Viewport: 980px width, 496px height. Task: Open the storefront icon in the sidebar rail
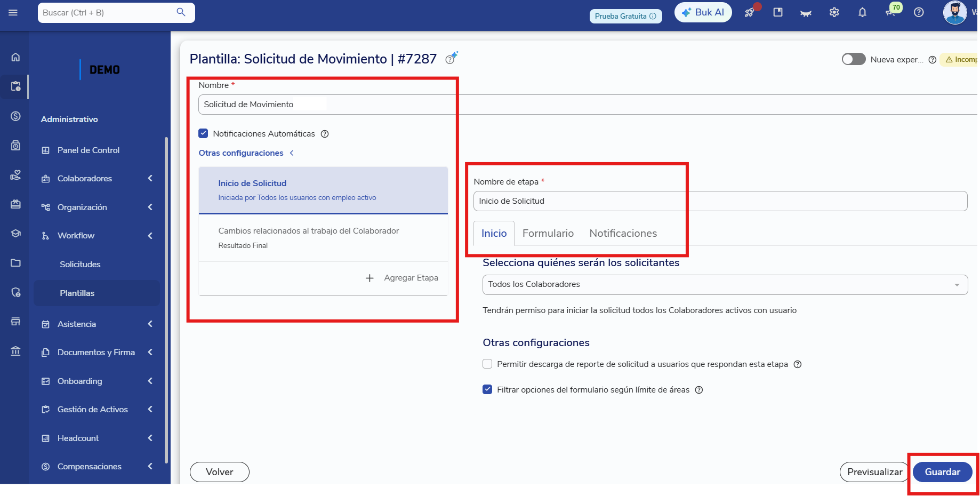[16, 322]
